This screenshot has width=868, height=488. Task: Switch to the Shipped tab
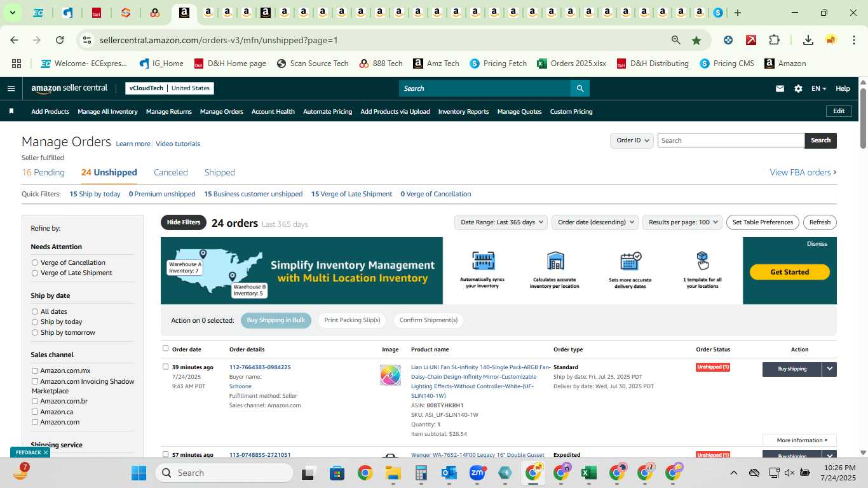220,172
